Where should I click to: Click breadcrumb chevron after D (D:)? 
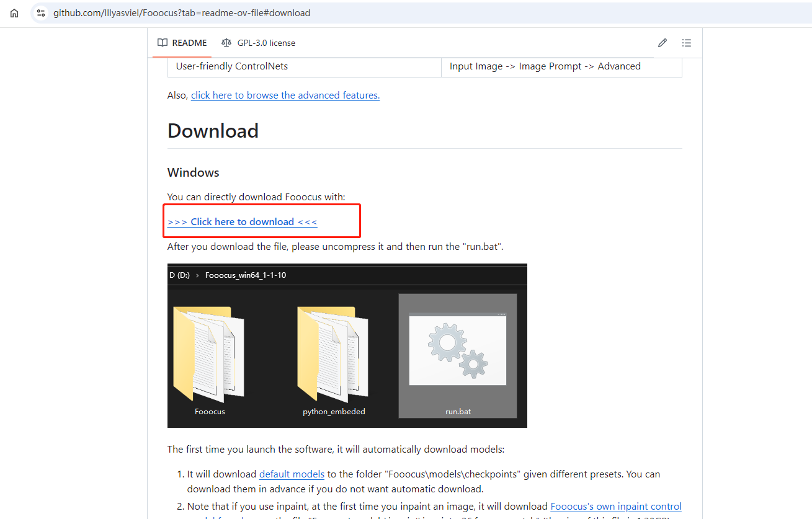(x=197, y=275)
